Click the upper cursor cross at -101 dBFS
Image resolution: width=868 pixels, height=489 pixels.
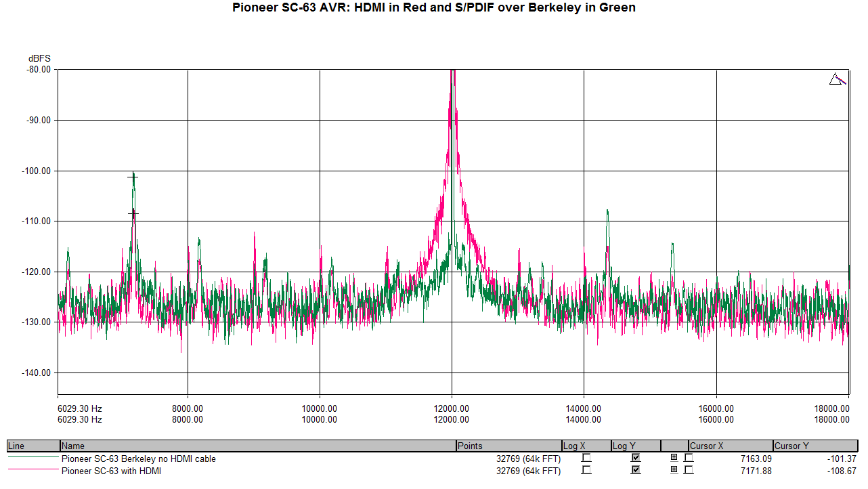pyautogui.click(x=133, y=177)
